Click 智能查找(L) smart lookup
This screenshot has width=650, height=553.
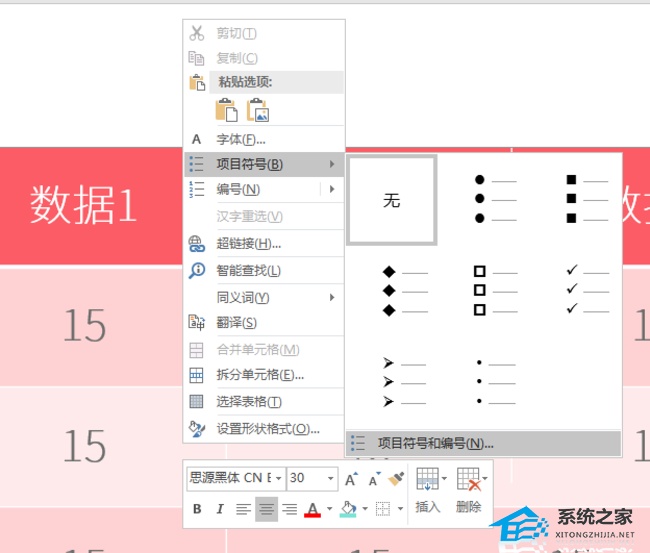click(264, 271)
